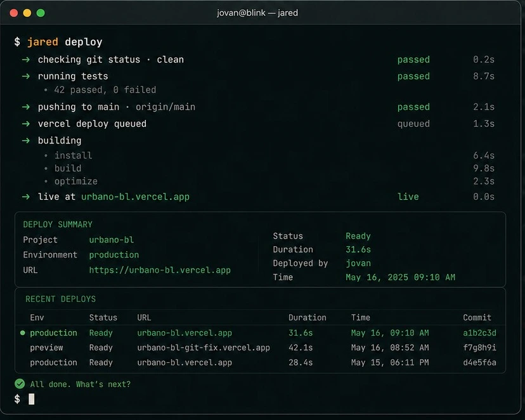Click 'passed' status for running tests
Screen dimensions: 525x420
[x=413, y=76]
